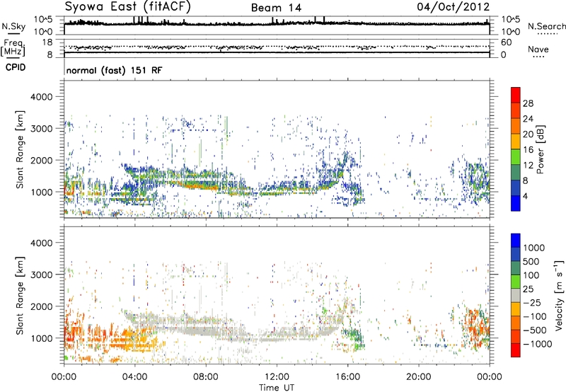Click the blue top segment of Velocity colorbar
Viewport: 566px width, 392px height.
click(x=516, y=241)
